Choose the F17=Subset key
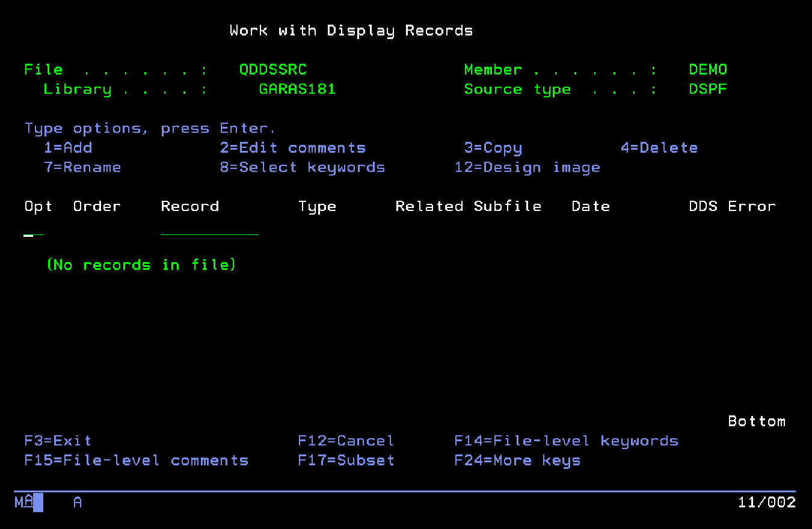The width and height of the screenshot is (812, 529). point(346,460)
